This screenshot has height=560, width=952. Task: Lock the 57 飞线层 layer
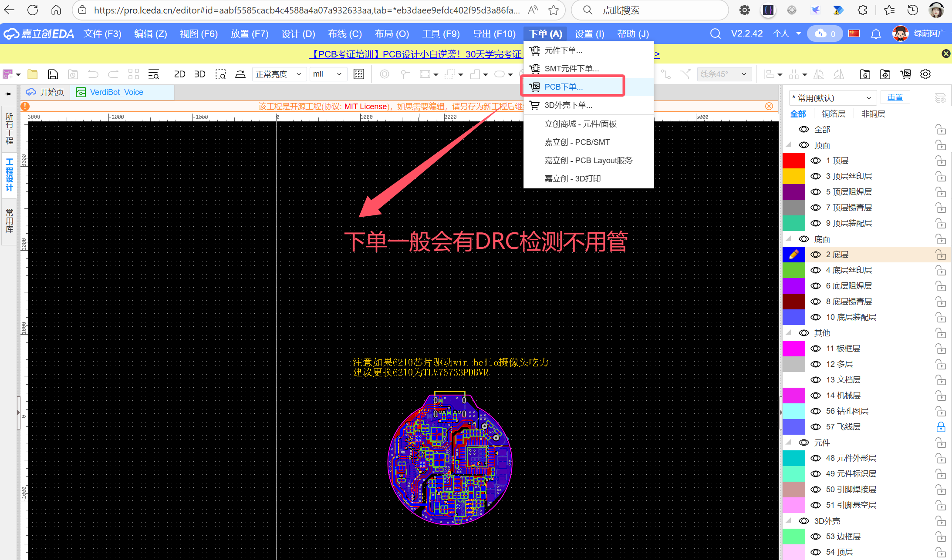tap(941, 427)
